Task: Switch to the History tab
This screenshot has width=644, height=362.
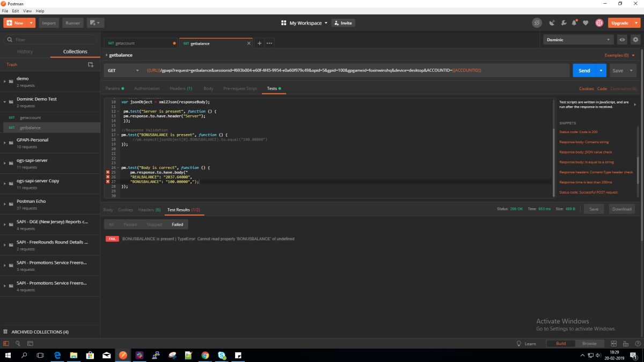Action: [x=25, y=51]
